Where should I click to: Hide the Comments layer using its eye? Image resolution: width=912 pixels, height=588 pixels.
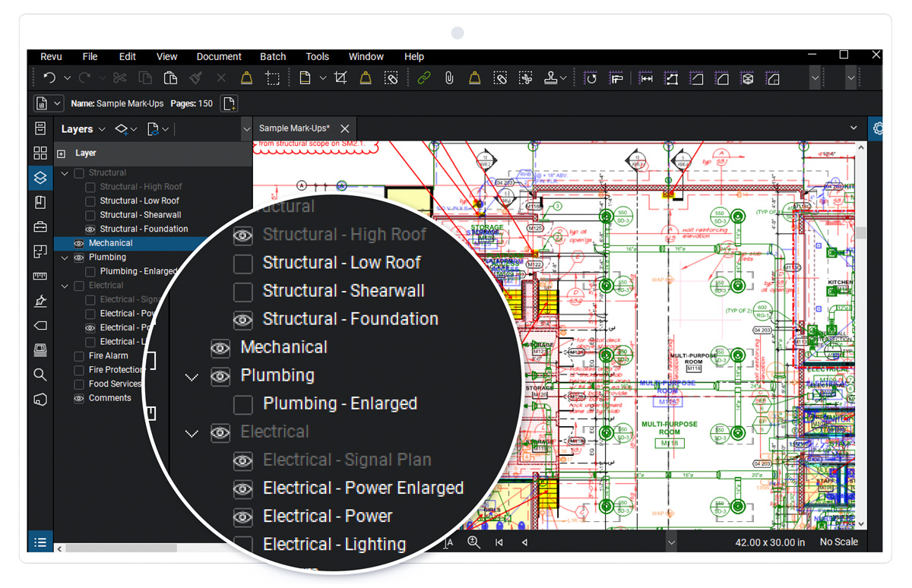point(79,398)
